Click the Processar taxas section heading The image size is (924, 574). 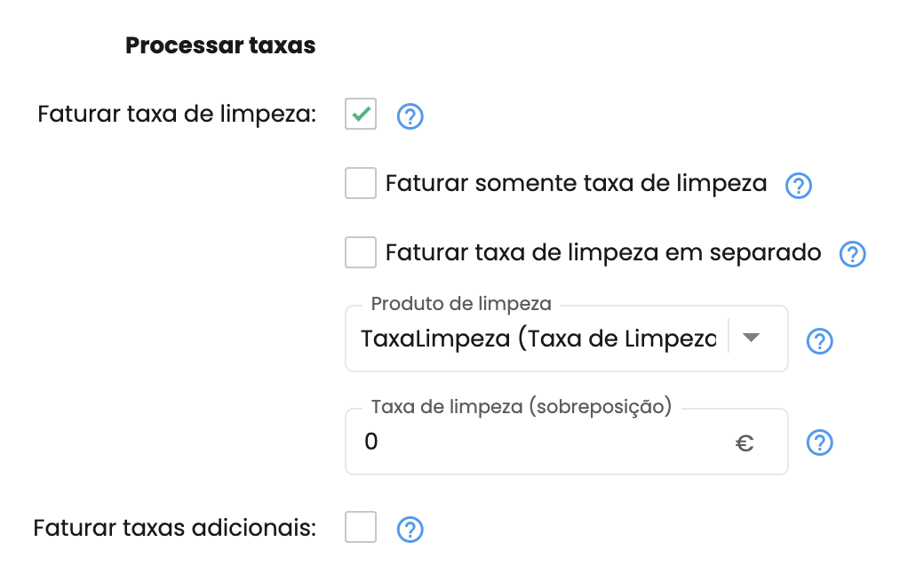tap(220, 45)
